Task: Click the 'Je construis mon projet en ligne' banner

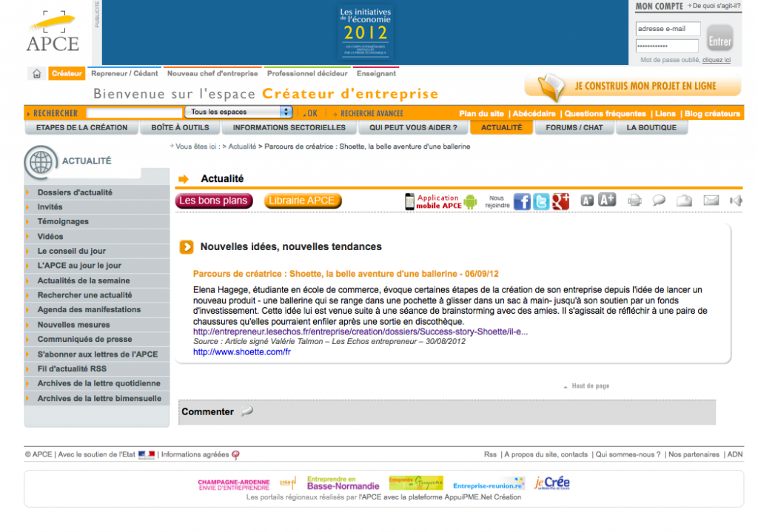Action: pyautogui.click(x=633, y=87)
